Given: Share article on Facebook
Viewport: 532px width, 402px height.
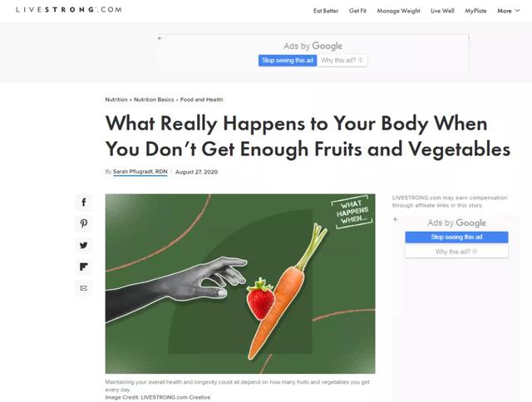Looking at the screenshot, I should (84, 203).
